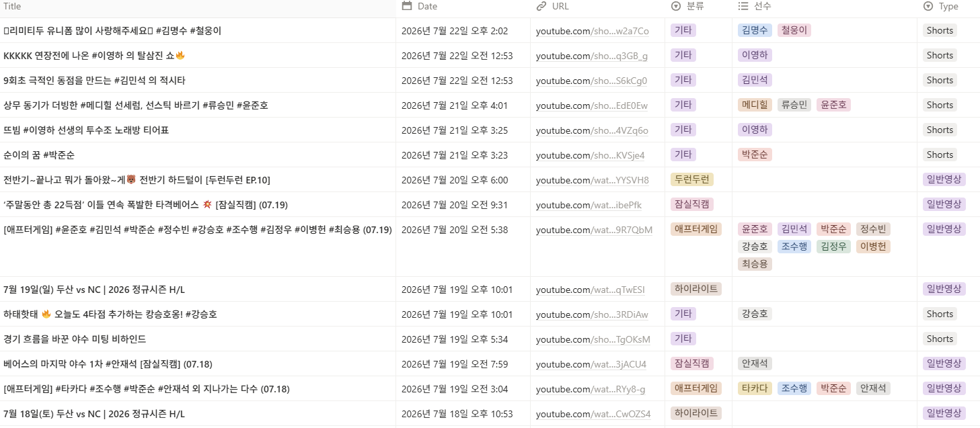980x428 pixels.
Task: Select title '두런두런 EP.10' row
Action: [137, 180]
